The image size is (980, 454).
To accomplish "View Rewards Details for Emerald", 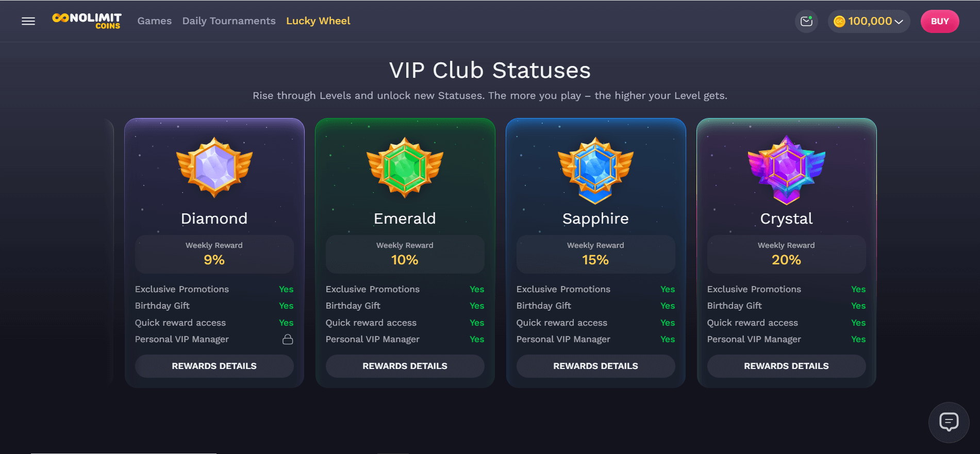I will [405, 366].
